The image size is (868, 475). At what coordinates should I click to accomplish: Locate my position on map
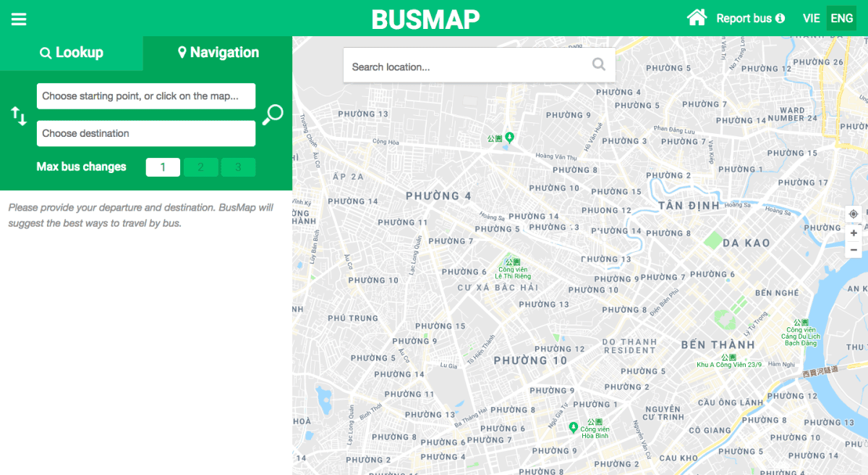click(x=854, y=214)
